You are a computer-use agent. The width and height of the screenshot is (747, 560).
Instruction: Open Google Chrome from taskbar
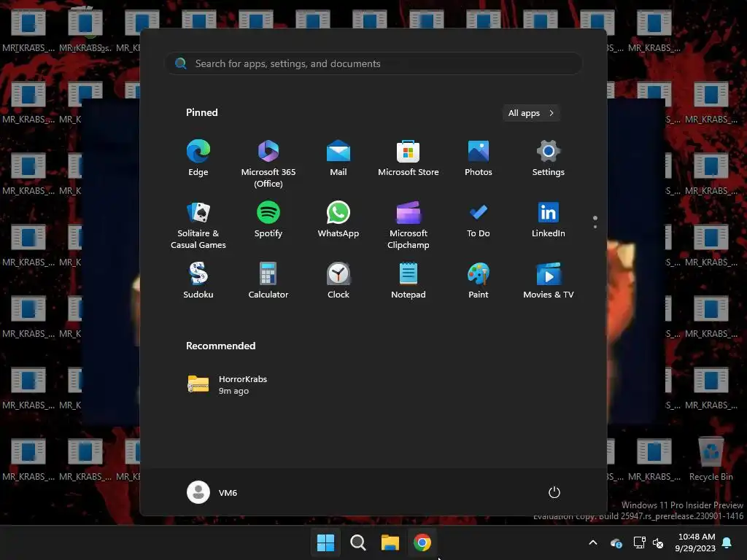pos(422,542)
